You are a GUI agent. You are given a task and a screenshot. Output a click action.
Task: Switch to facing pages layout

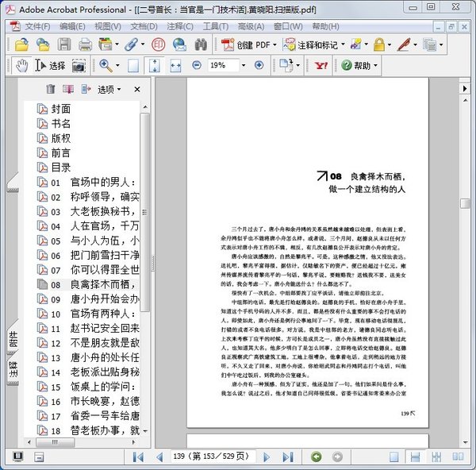[x=458, y=457]
